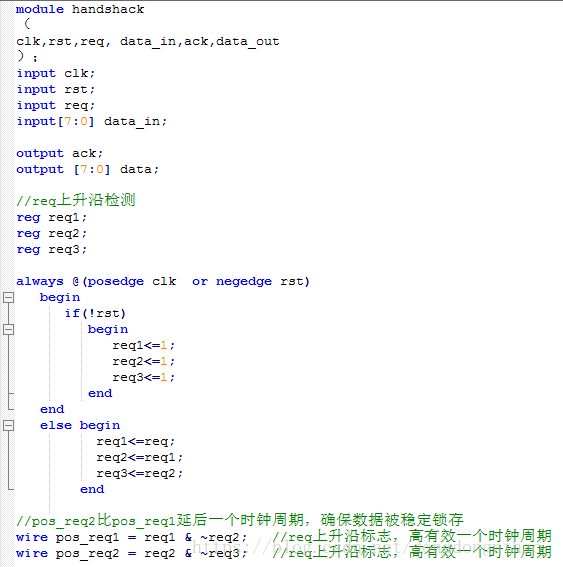The width and height of the screenshot is (563, 567).
Task: Click the comment '//req上升沿检测'
Action: (x=76, y=200)
